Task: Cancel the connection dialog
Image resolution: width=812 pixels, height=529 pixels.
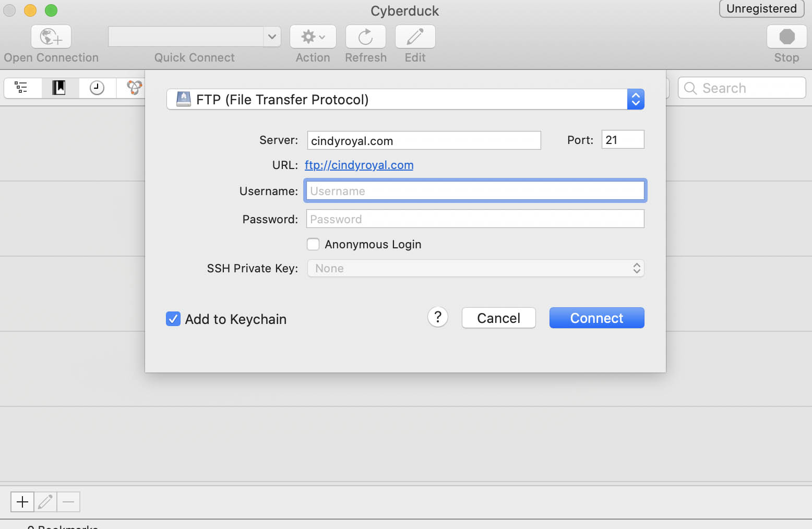Action: click(498, 318)
